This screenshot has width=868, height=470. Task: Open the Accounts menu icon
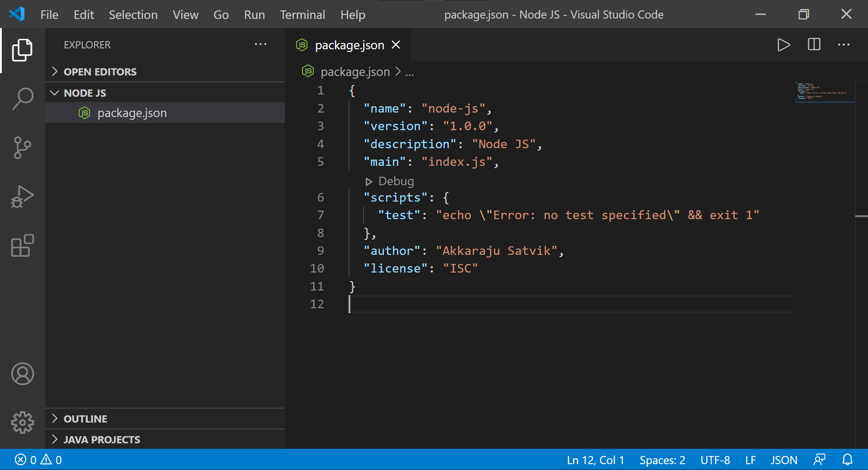(22, 374)
